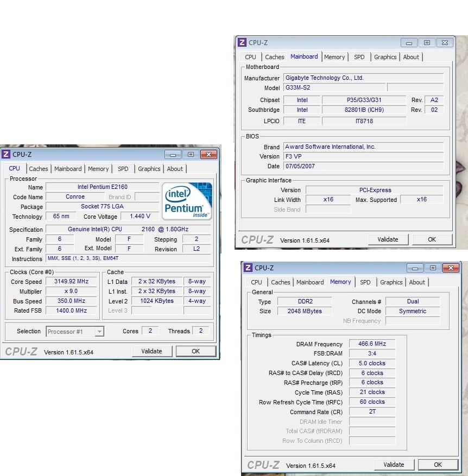Viewport: 468px width, 476px height.
Task: Minimize the Mainboard window
Action: point(409,43)
